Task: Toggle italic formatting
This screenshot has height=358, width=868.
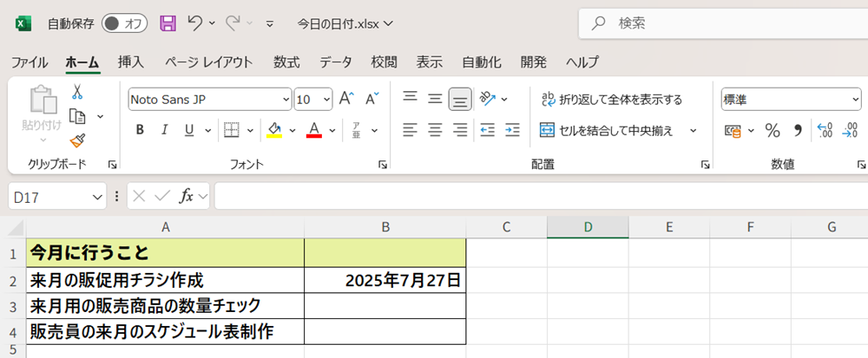Action: tap(164, 130)
